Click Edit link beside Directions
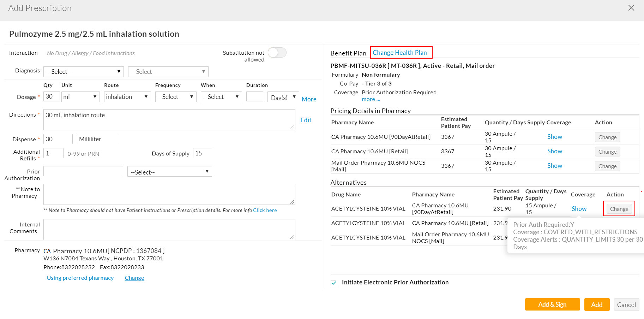Image resolution: width=644 pixels, height=319 pixels. tap(306, 120)
